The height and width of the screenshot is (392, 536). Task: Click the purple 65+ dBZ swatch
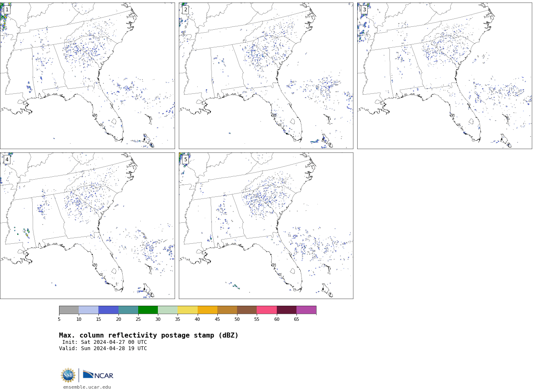(x=306, y=310)
